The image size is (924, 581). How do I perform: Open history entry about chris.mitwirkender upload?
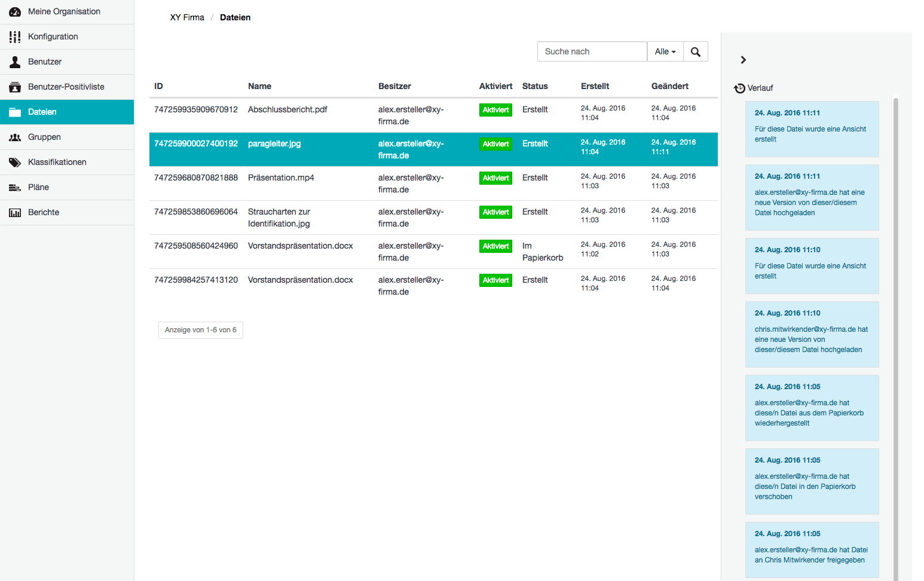(812, 334)
